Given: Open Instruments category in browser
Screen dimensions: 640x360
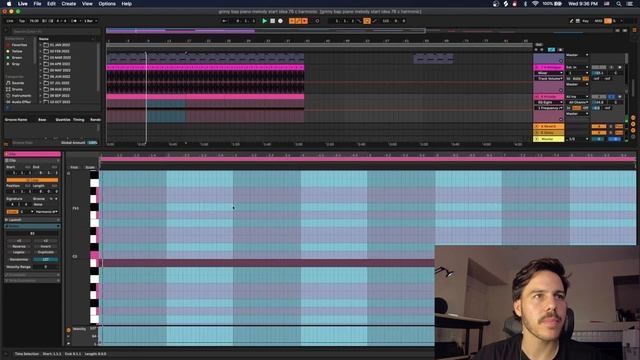Looking at the screenshot, I should [x=20, y=96].
